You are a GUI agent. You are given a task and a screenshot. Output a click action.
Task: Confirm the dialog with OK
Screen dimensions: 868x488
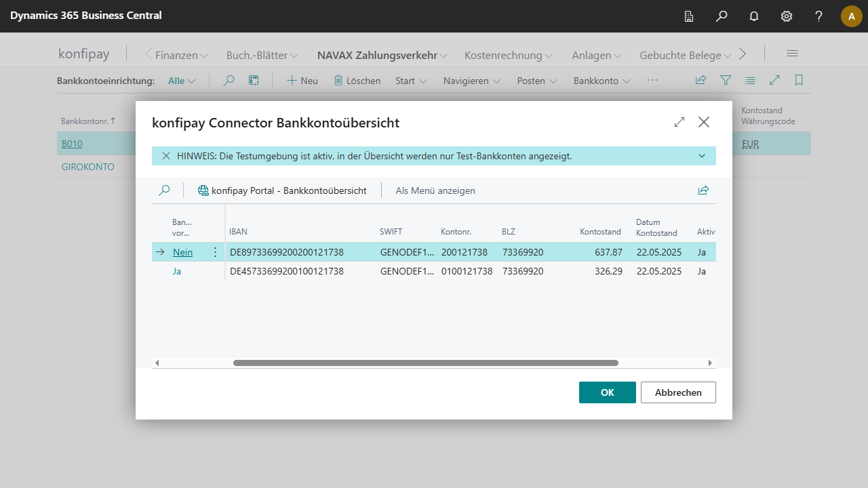607,392
